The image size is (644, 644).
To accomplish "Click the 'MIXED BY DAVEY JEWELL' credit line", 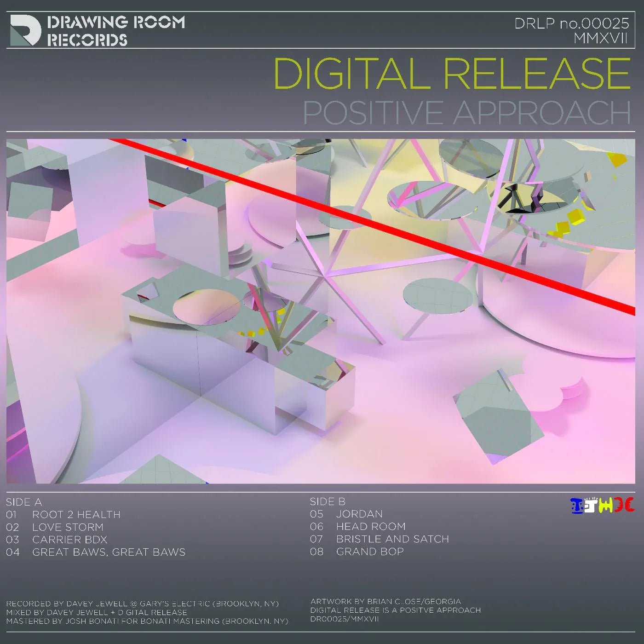I will click(97, 612).
